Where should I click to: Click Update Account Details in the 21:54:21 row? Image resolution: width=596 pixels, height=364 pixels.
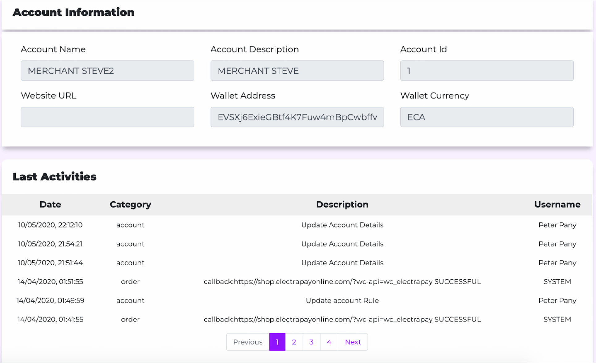342,244
